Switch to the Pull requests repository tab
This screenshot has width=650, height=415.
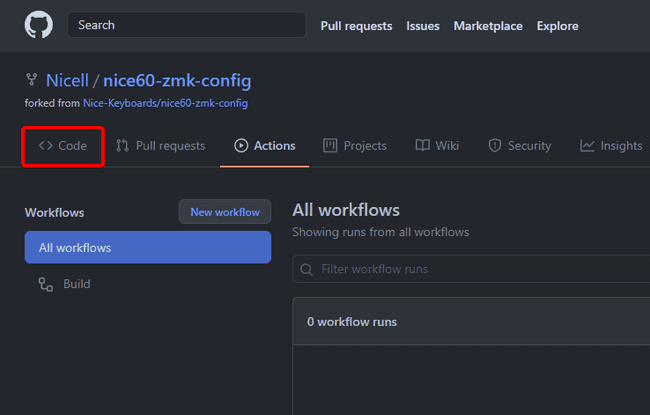160,146
